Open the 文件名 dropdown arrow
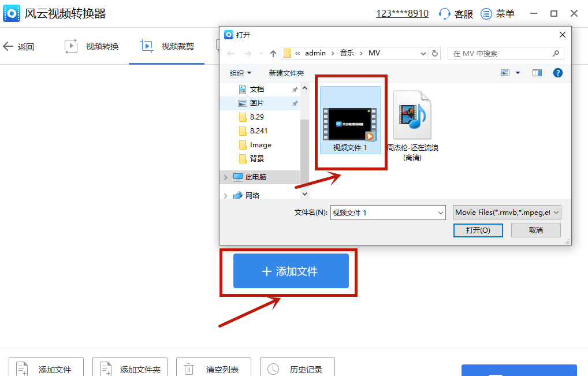Screen dimensions: 588x376 pos(441,213)
